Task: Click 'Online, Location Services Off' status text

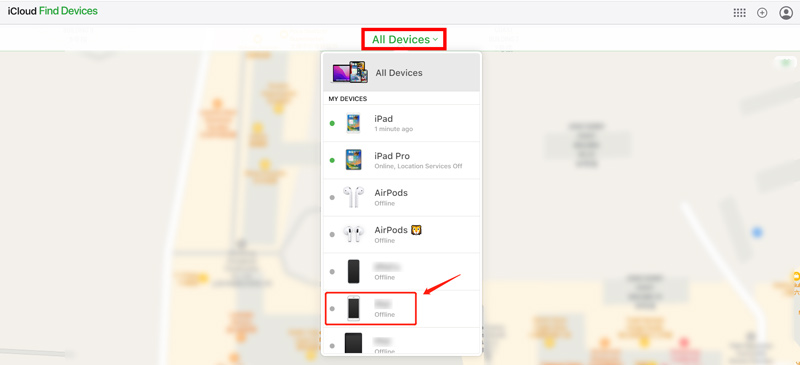Action: (x=418, y=166)
